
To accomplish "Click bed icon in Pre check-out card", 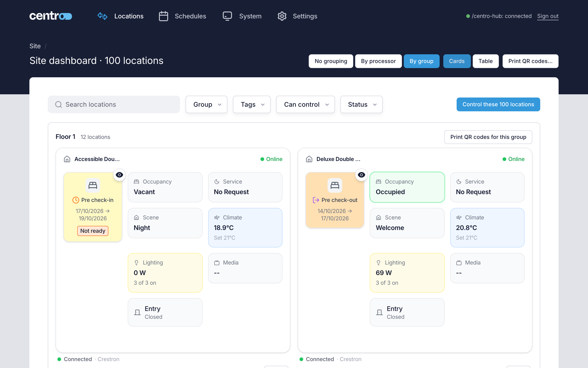I will pyautogui.click(x=335, y=185).
